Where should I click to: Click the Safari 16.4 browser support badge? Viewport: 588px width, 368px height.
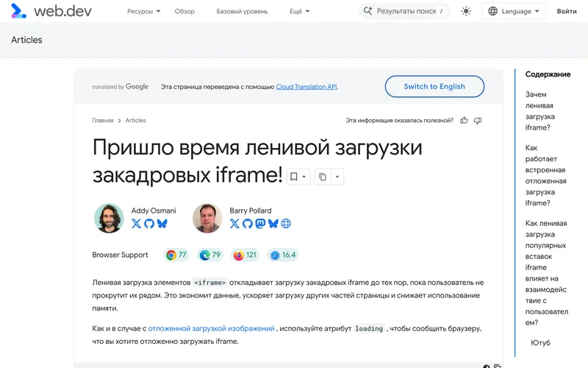[x=283, y=255]
